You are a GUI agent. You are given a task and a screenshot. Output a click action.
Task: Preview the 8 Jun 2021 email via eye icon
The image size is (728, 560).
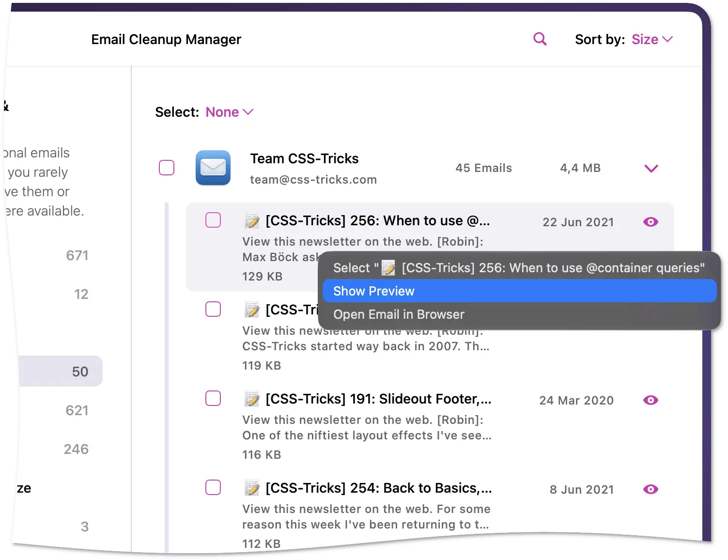tap(651, 489)
